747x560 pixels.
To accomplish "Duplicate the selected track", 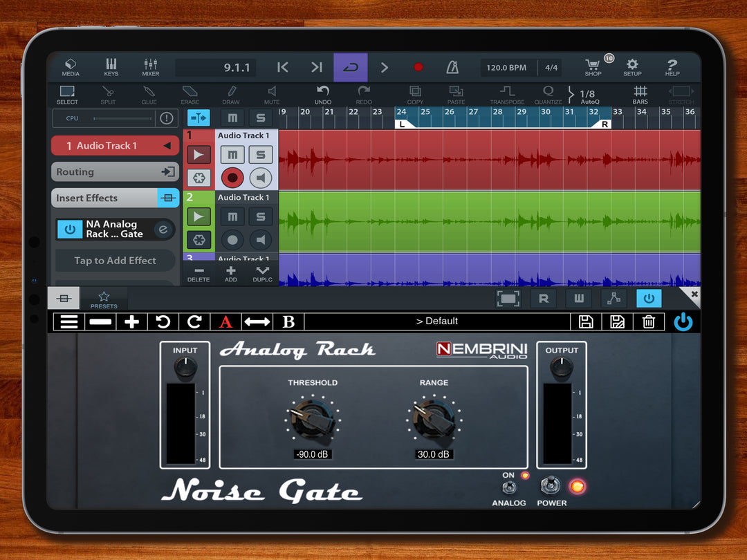I will point(263,274).
